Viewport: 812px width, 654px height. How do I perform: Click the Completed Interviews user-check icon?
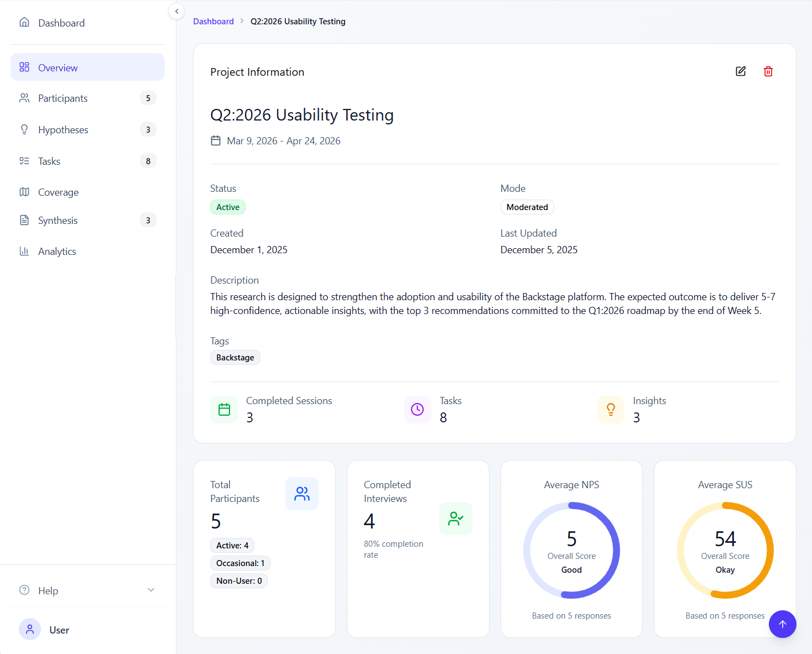456,519
